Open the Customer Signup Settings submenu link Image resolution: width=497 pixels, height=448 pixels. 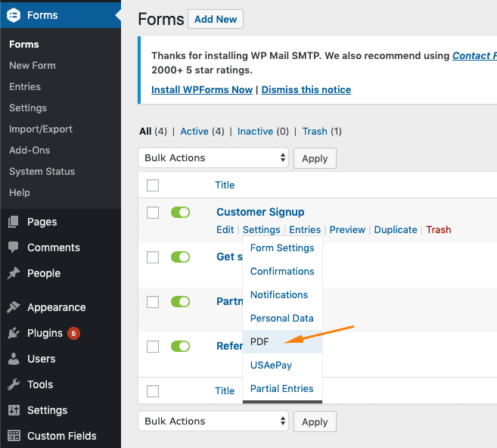[262, 229]
